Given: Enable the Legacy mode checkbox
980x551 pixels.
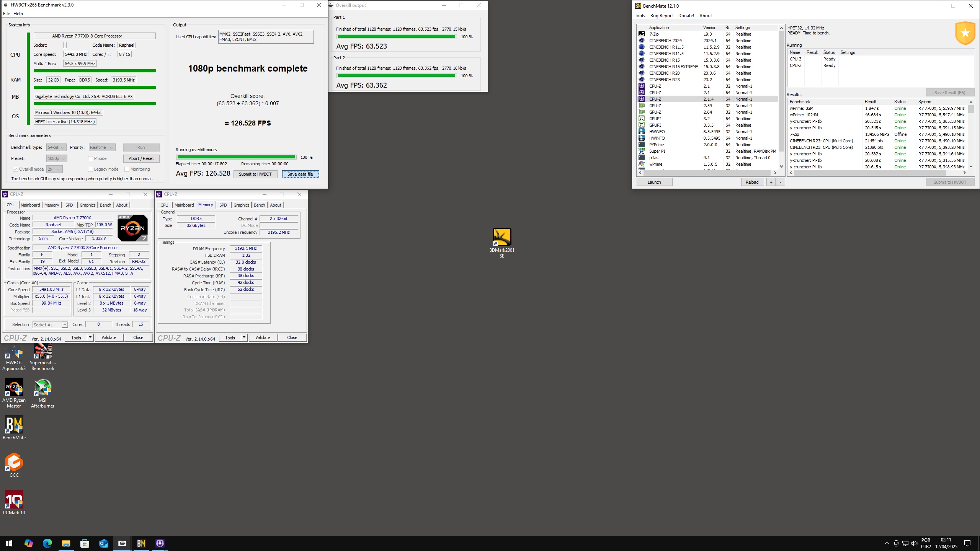Looking at the screenshot, I should pyautogui.click(x=91, y=169).
